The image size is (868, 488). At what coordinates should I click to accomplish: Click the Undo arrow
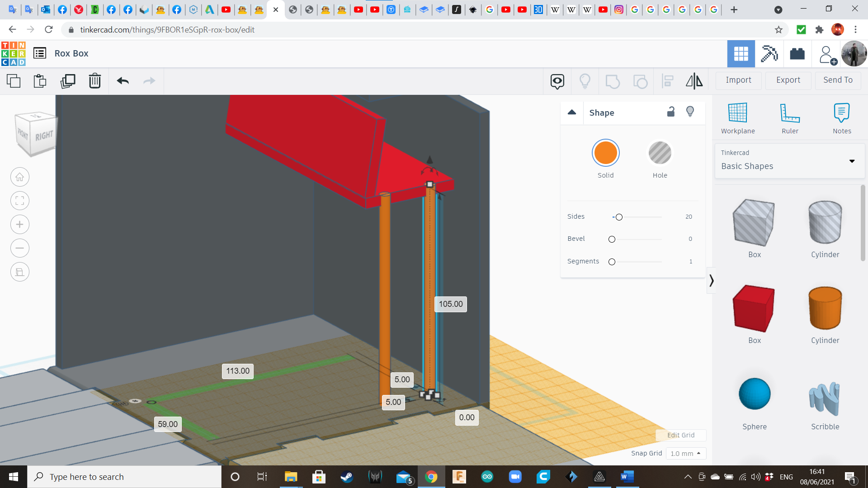(x=123, y=81)
